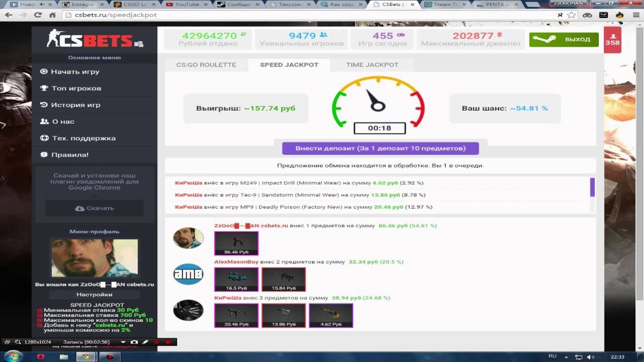Select the SPEED JACKPOT tab
Viewport: 644px width, 362px height.
click(x=289, y=65)
